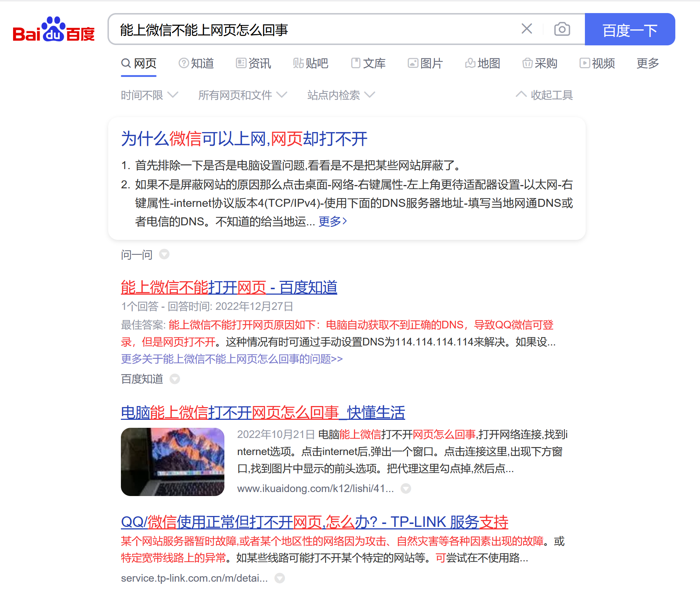The image size is (700, 594).
Task: Click the Baidu logo
Action: (54, 29)
